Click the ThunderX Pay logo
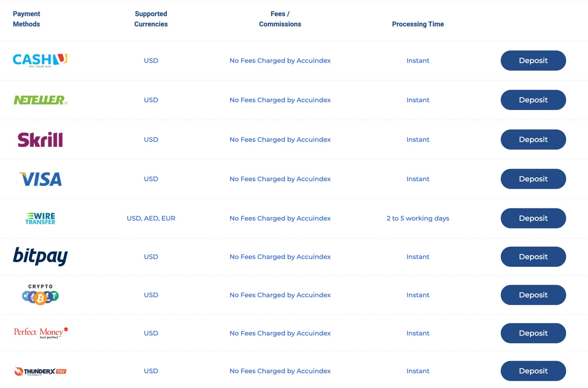Screen dimensions: 588x388 [x=40, y=371]
